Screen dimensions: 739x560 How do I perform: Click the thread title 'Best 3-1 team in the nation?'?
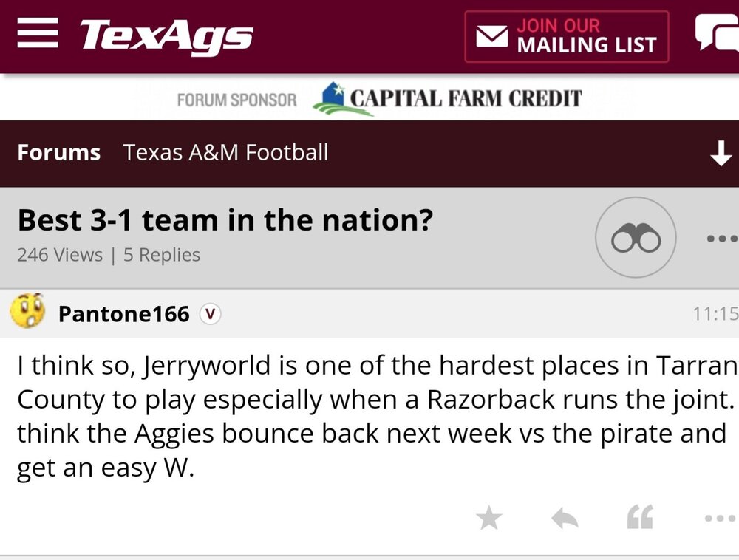click(x=224, y=221)
